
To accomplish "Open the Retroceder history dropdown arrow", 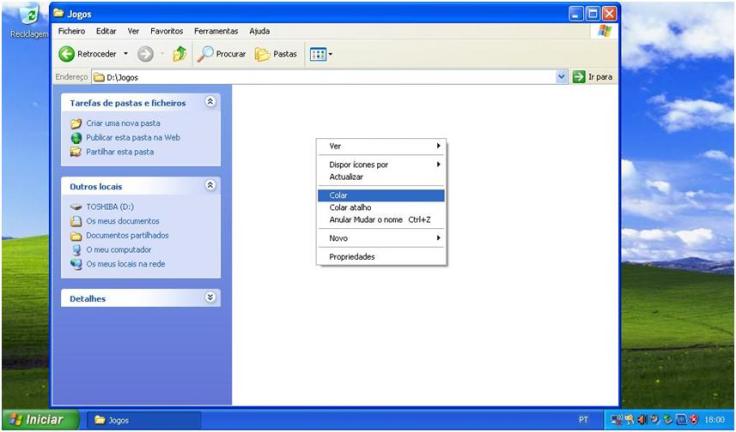I will pyautogui.click(x=126, y=54).
